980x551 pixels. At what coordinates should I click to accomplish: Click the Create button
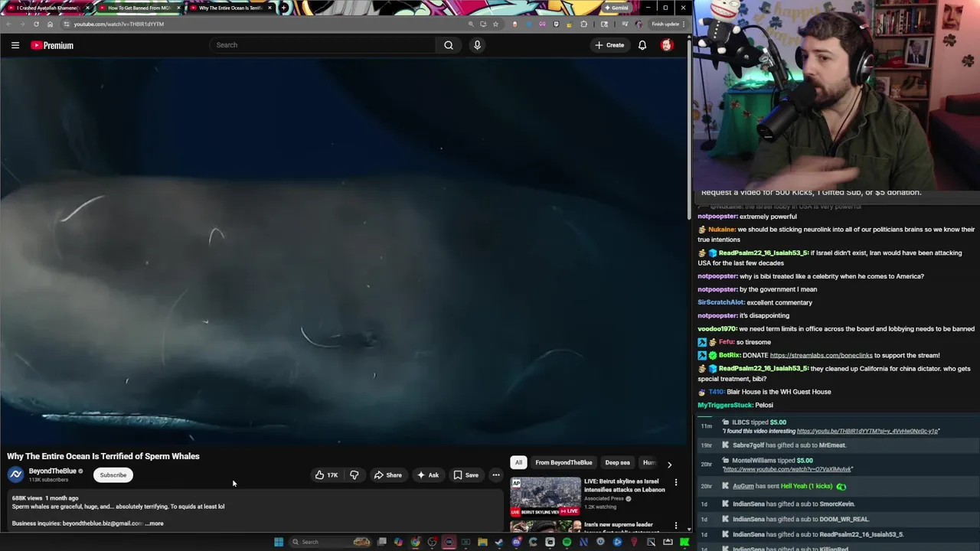click(x=609, y=45)
